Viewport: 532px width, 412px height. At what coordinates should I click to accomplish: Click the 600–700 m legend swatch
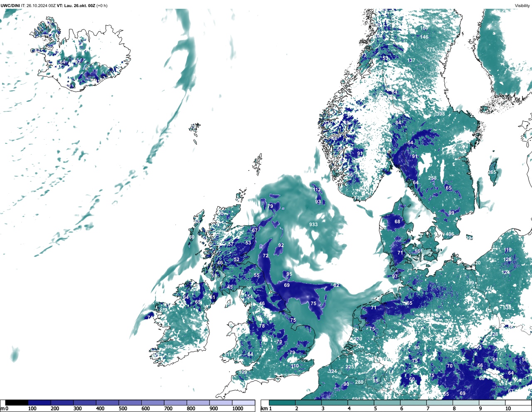(153, 402)
